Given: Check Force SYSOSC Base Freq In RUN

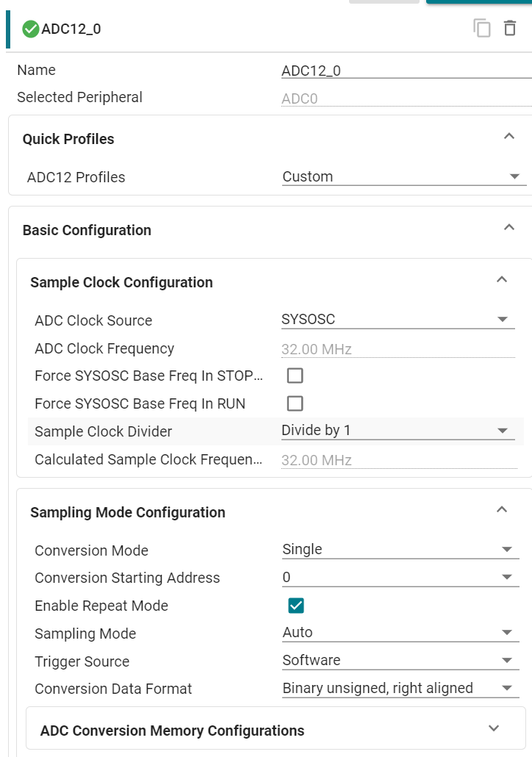Looking at the screenshot, I should click(295, 403).
